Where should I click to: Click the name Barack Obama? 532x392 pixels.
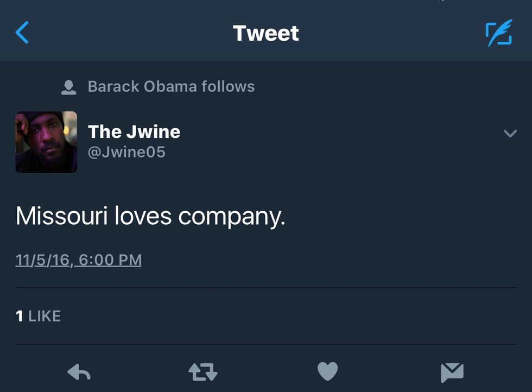[x=142, y=86]
